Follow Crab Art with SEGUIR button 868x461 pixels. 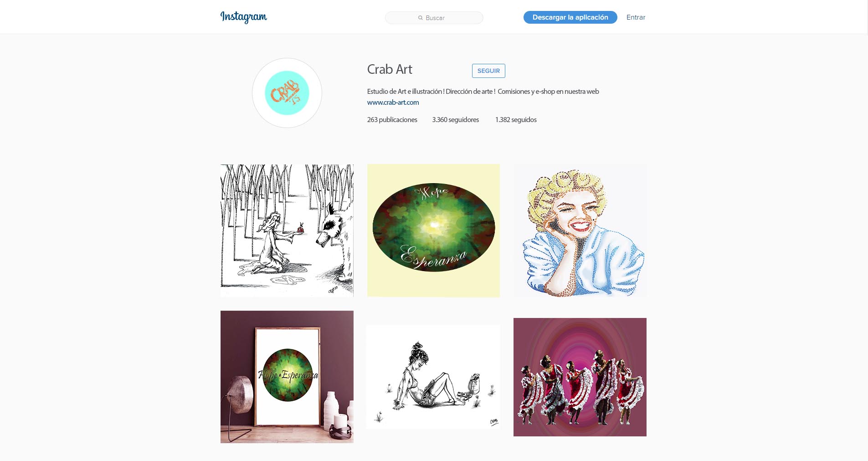pos(488,71)
